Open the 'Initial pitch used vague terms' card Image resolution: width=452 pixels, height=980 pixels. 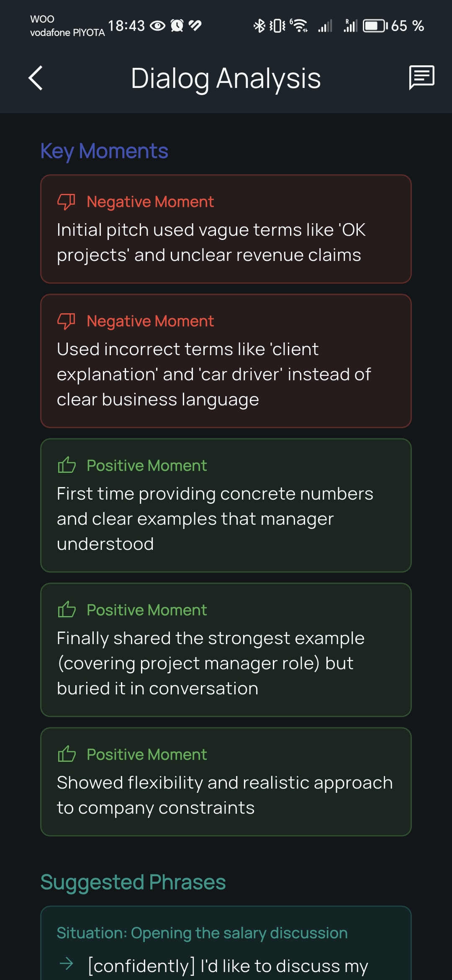point(226,242)
